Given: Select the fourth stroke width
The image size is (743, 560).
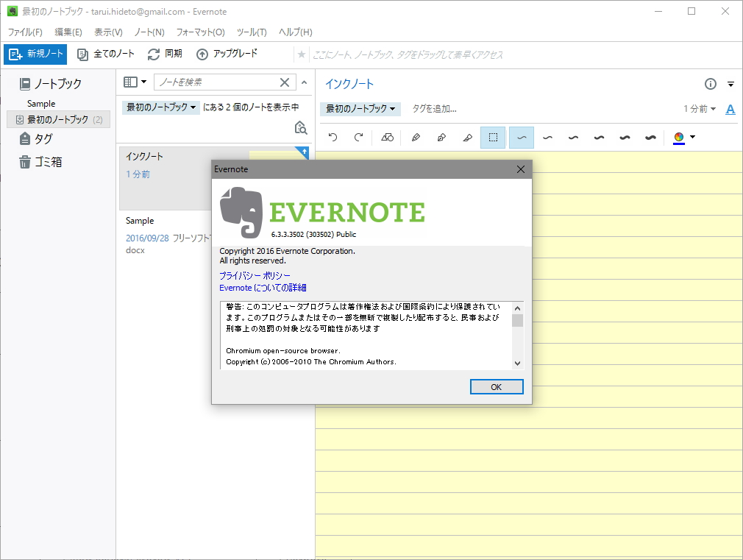Looking at the screenshot, I should point(599,138).
